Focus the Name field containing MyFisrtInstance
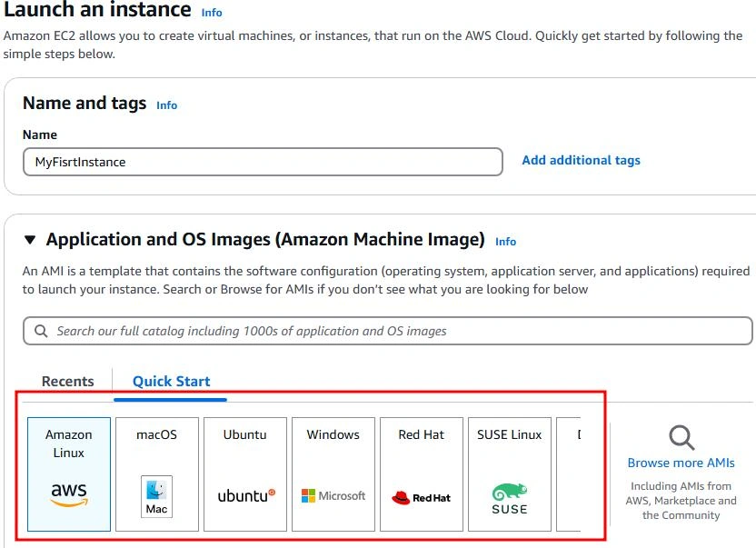This screenshot has width=756, height=548. point(263,162)
